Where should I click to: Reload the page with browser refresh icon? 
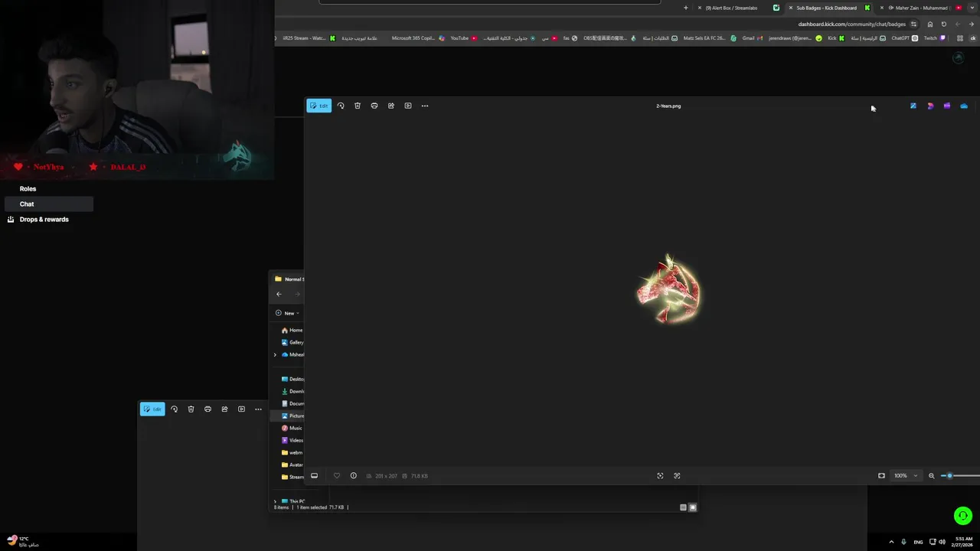(x=943, y=24)
